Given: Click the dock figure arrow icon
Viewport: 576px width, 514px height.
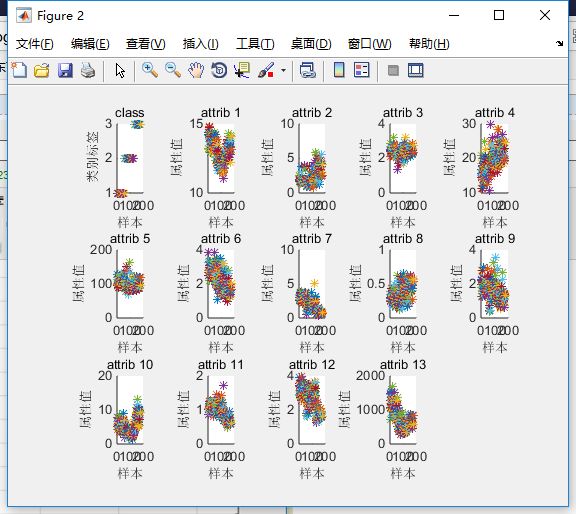Looking at the screenshot, I should tap(559, 43).
